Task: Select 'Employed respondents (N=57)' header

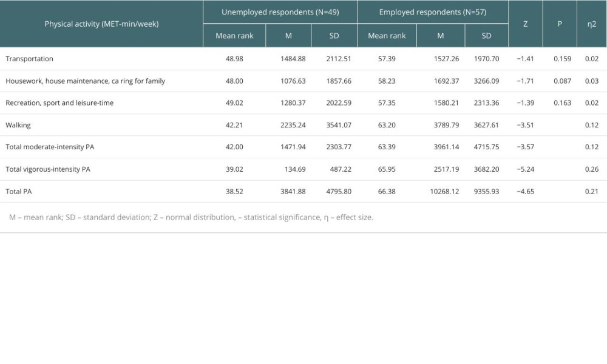Action: [x=433, y=12]
